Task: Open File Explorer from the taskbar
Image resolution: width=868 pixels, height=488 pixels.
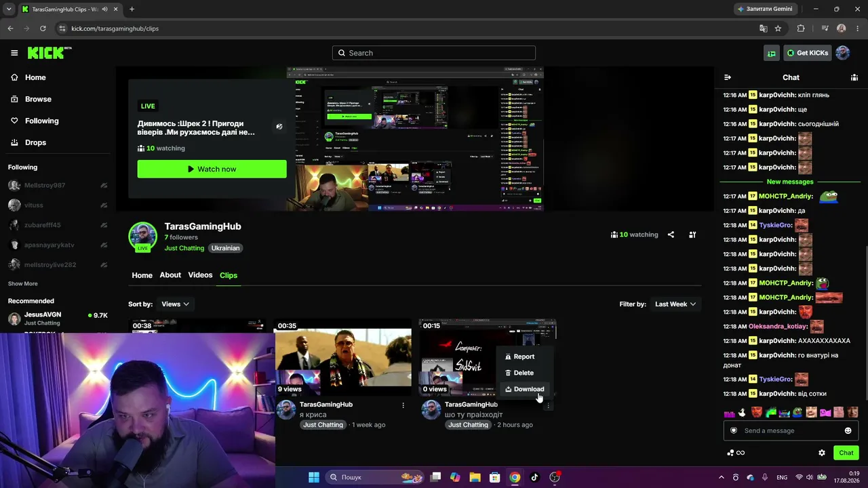Action: pos(475,477)
